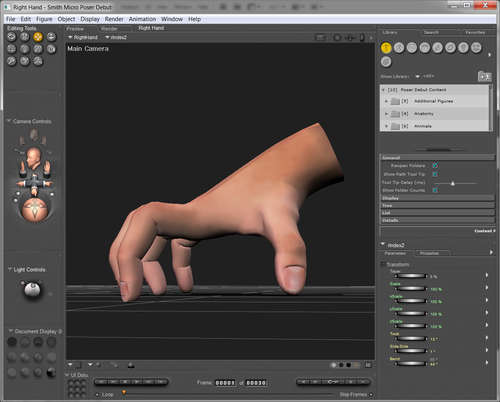The width and height of the screenshot is (500, 402).
Task: Choose the last shaded sphere display style
Action: 51,373
